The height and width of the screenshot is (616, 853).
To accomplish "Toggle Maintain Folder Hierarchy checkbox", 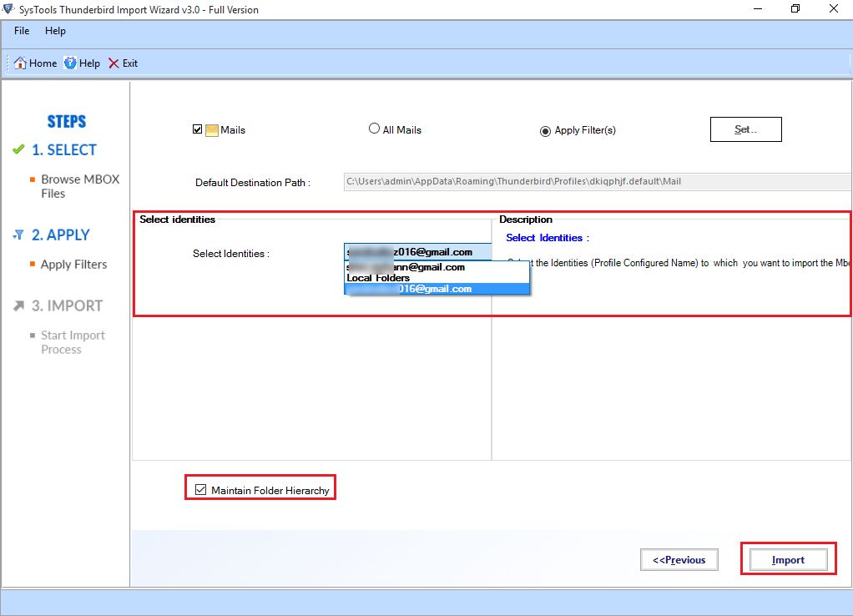I will coord(200,490).
